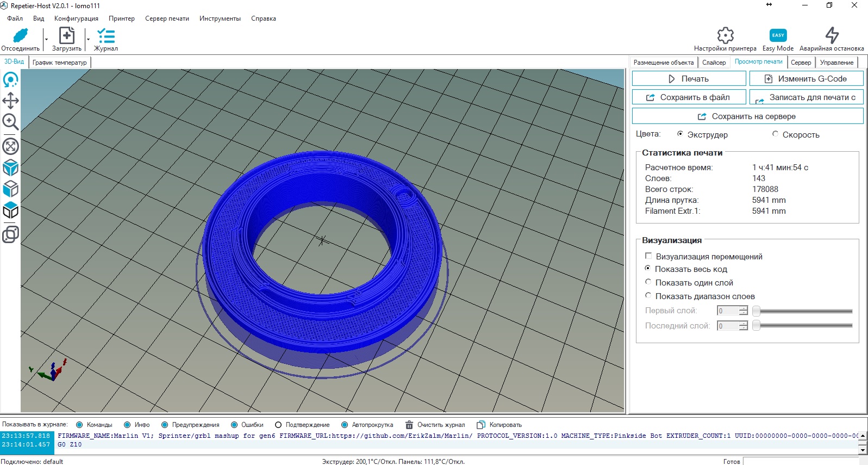Select the rotate view tool
The height and width of the screenshot is (465, 868).
point(10,80)
